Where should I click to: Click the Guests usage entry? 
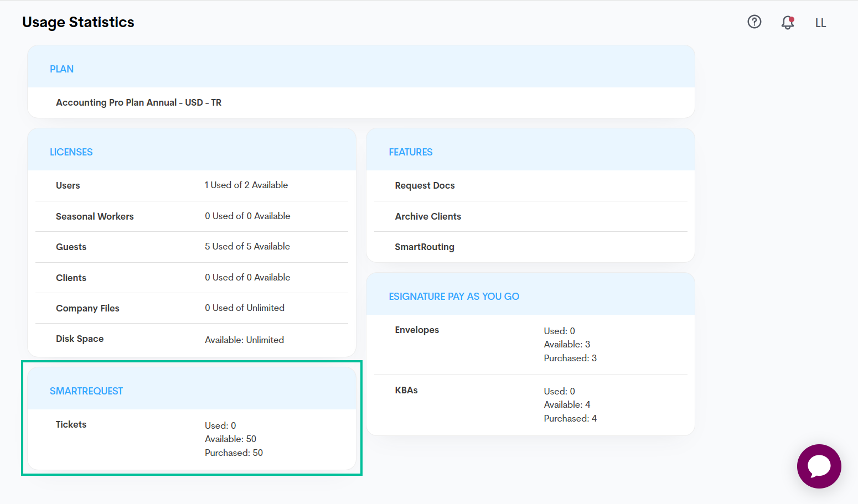(71, 246)
